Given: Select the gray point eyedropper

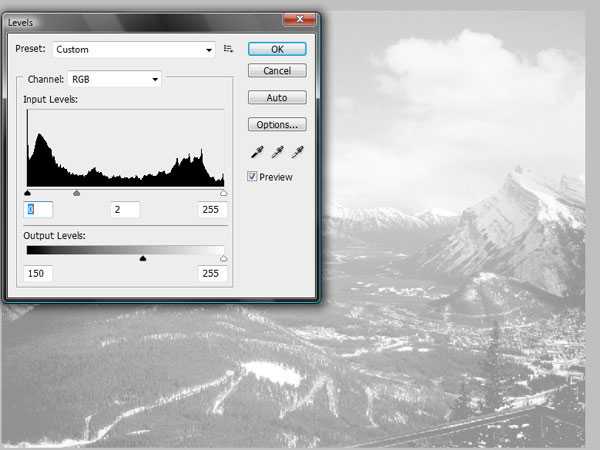Looking at the screenshot, I should (277, 152).
